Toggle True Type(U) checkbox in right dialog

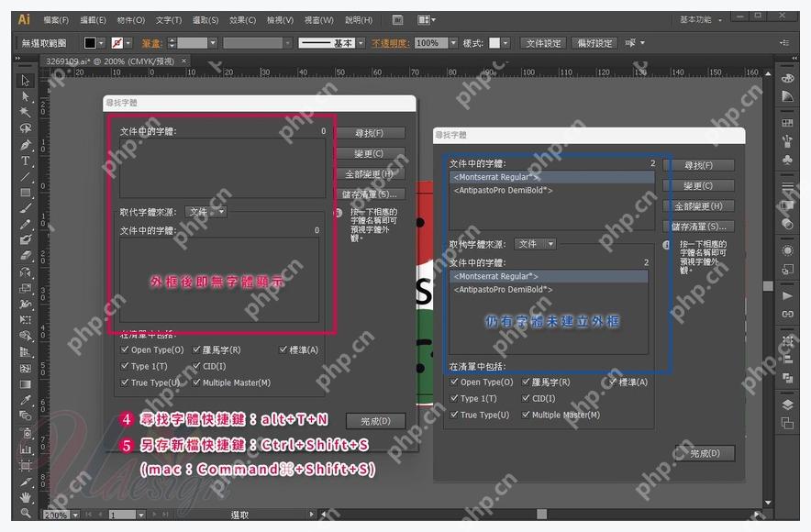[x=454, y=415]
